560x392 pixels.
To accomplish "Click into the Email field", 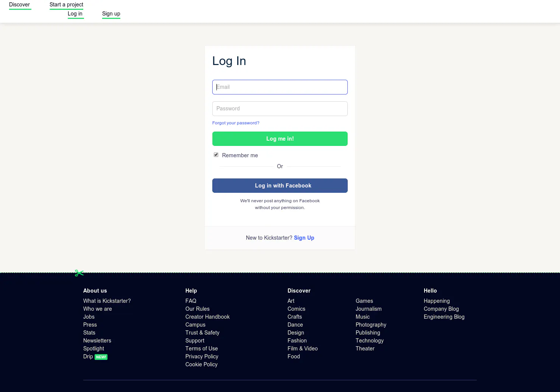I will point(280,87).
